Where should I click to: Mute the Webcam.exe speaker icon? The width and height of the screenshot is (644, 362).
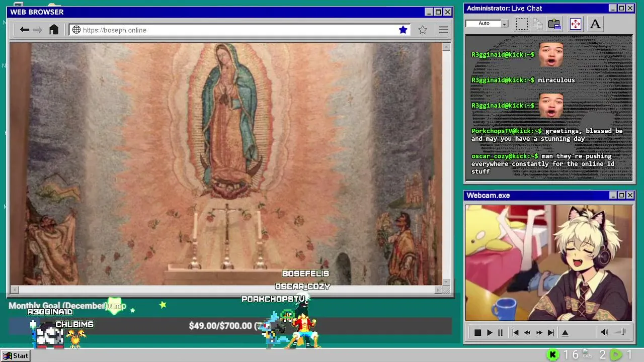click(605, 332)
